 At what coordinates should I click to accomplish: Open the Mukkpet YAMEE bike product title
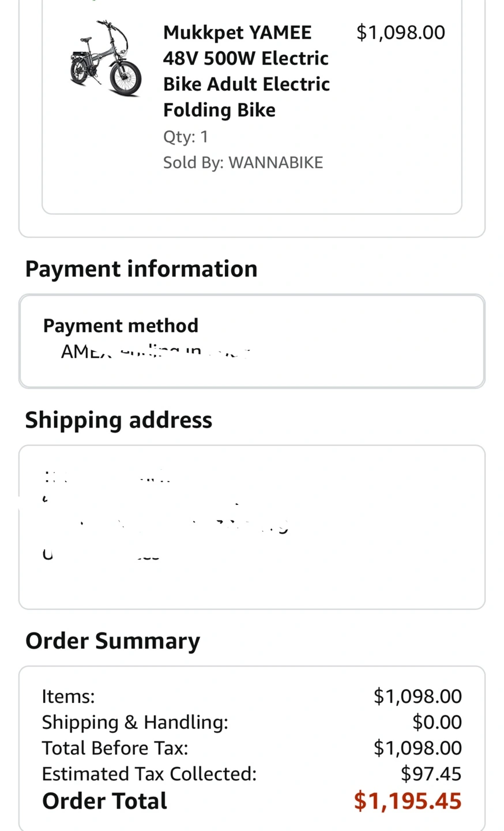coord(246,71)
